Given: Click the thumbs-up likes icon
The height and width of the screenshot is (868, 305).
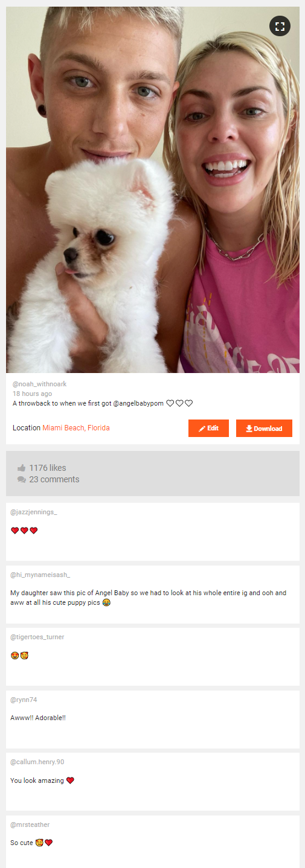Looking at the screenshot, I should 22,468.
